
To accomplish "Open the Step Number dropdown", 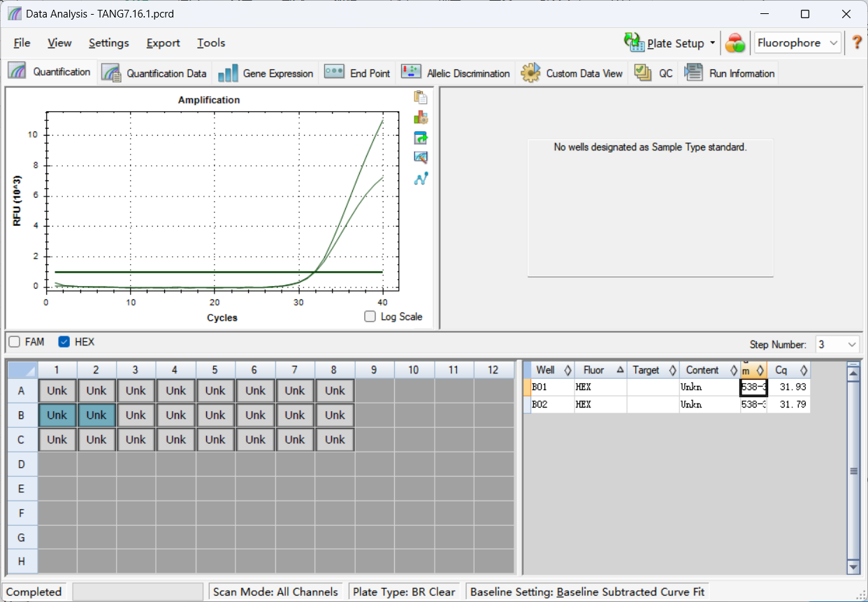I will click(x=837, y=345).
